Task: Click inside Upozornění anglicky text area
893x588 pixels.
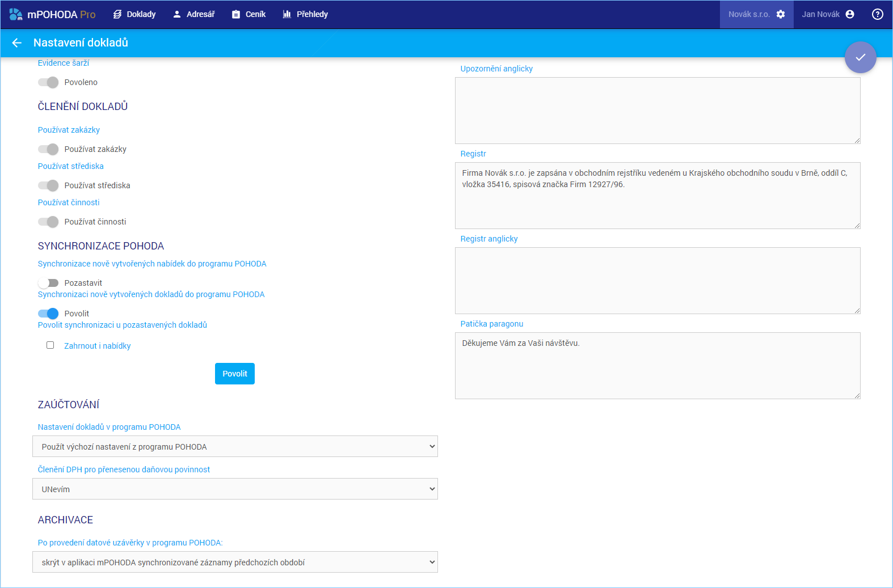Action: coord(658,111)
